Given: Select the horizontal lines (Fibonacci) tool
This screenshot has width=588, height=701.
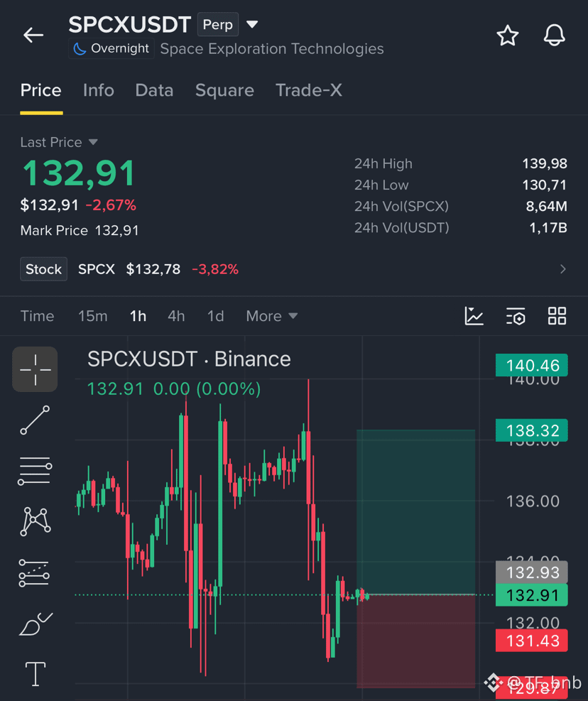Looking at the screenshot, I should click(x=35, y=471).
